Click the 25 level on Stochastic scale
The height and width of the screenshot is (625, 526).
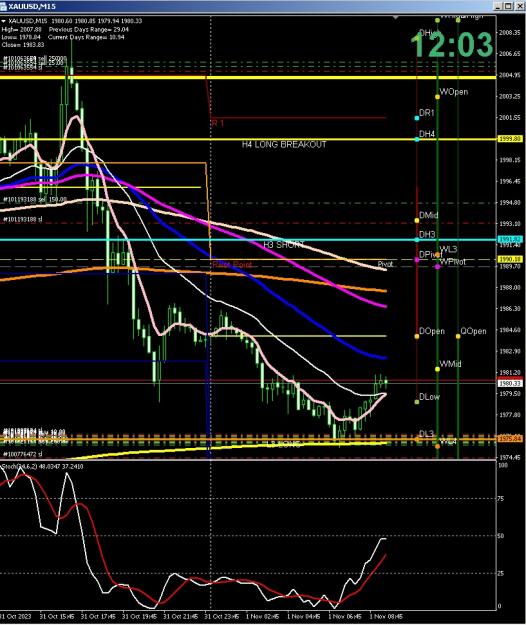tap(501, 574)
